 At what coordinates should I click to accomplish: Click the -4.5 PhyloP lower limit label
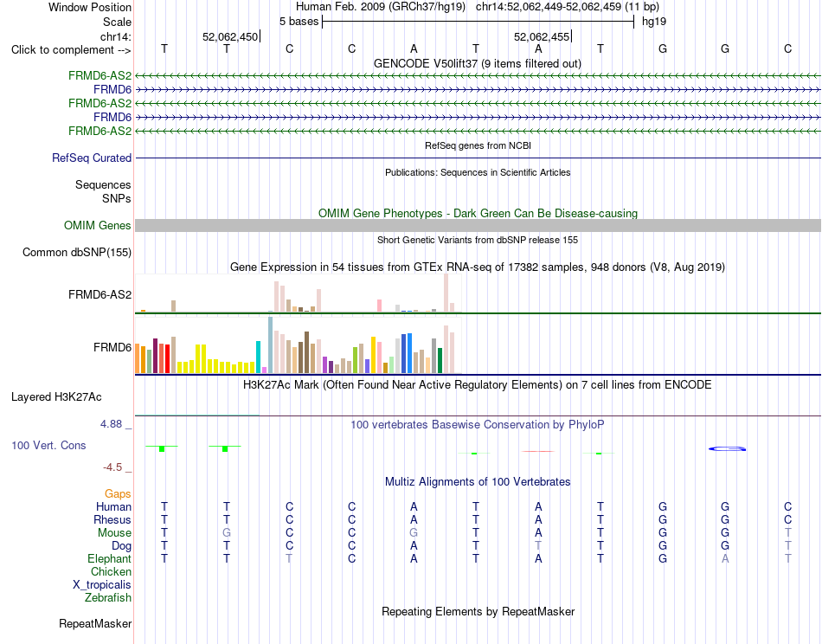113,467
